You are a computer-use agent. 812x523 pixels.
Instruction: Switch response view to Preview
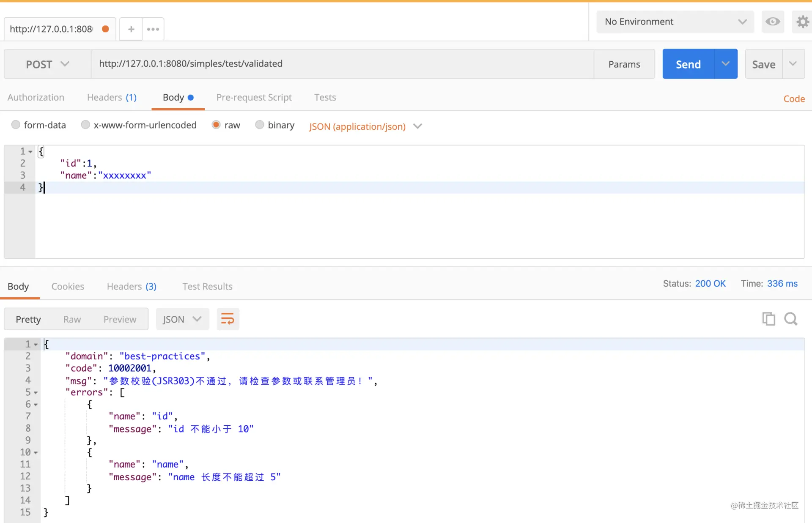coord(120,319)
